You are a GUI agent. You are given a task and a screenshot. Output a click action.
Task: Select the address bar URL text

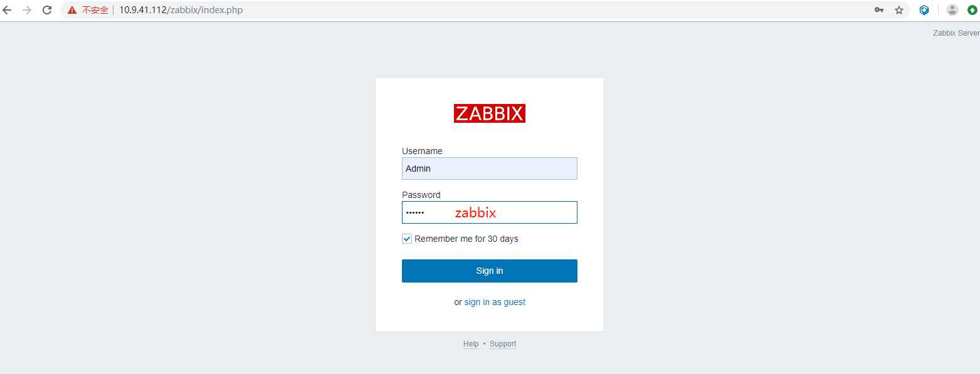[x=181, y=10]
